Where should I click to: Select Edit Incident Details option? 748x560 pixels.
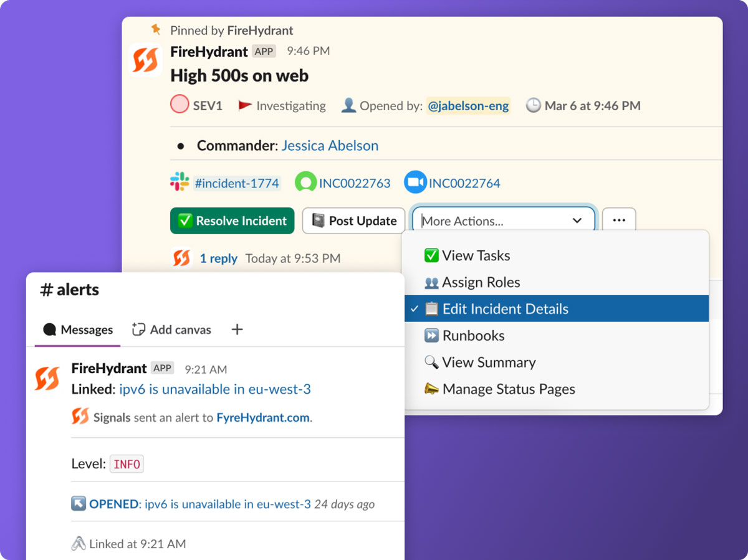[557, 309]
